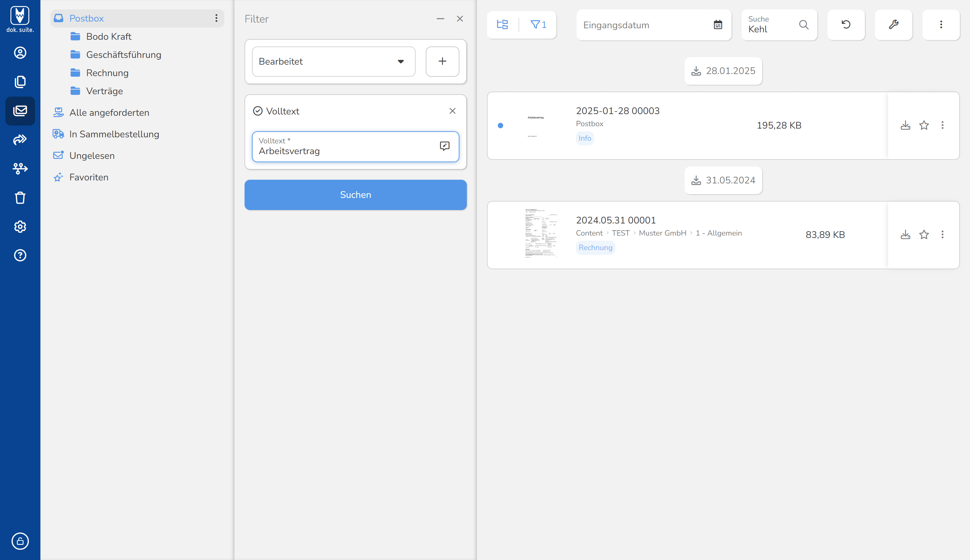Mark document 2024.05.31 00001 as favorite

coord(924,235)
